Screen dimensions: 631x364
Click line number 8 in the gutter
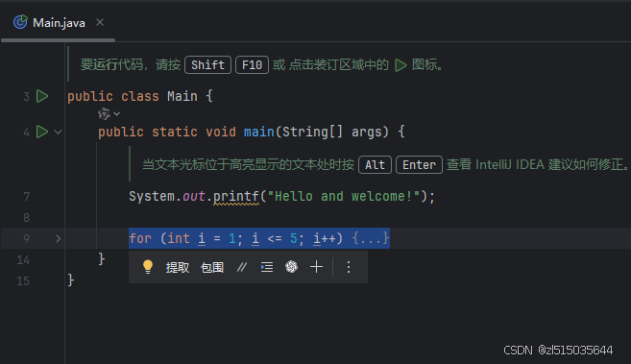(27, 218)
